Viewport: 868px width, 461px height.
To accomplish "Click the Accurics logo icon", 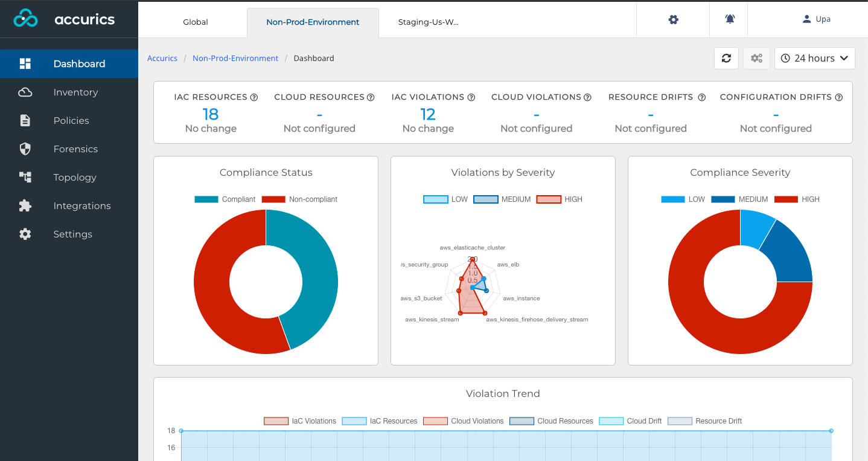I will (26, 19).
